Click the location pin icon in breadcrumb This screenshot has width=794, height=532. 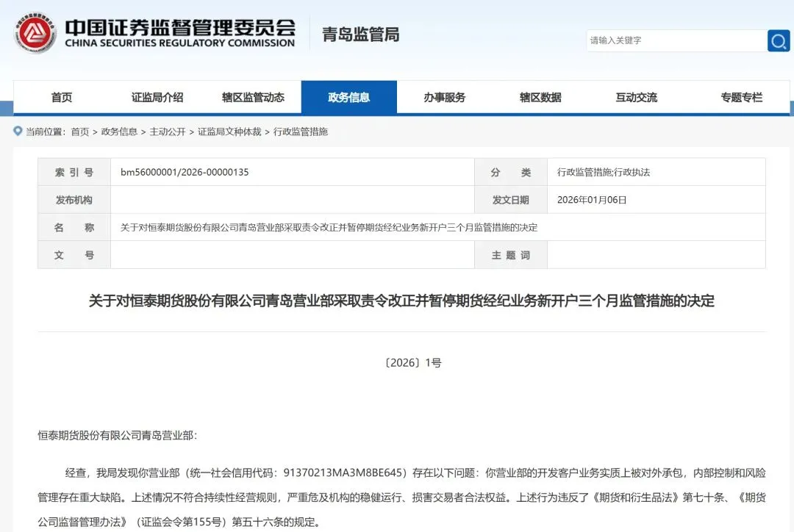(18, 131)
